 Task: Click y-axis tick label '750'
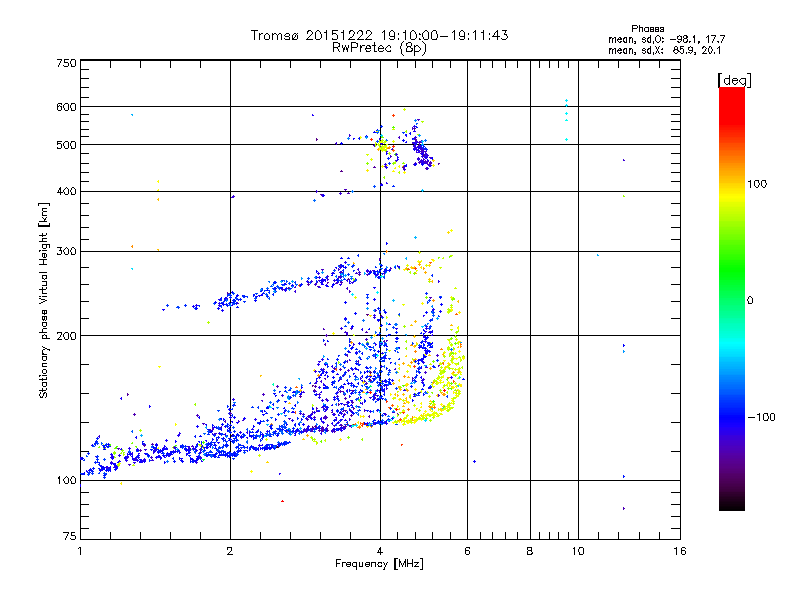(66, 63)
